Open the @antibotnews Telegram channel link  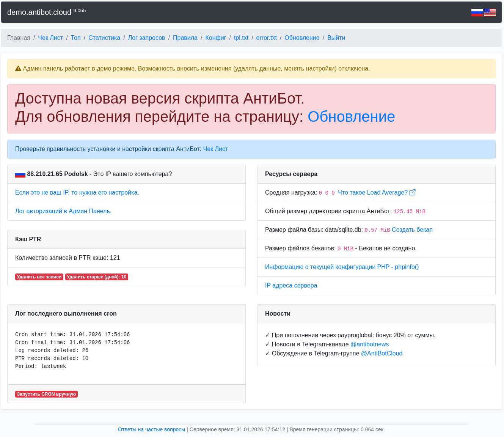coord(369,344)
